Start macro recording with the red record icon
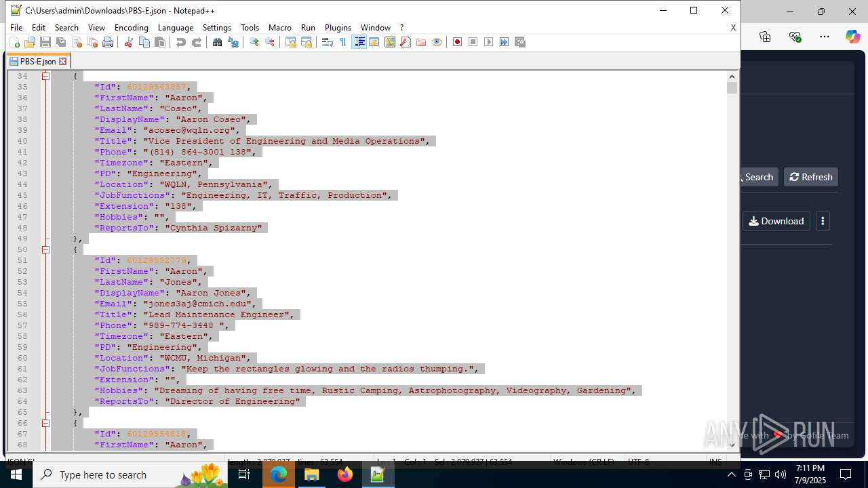The height and width of the screenshot is (488, 868). pos(457,42)
